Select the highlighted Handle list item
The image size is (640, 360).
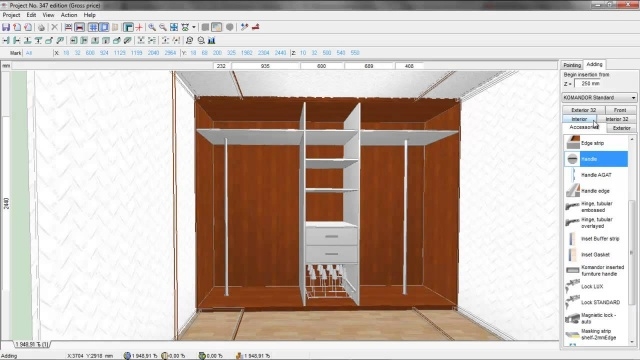[x=596, y=159]
